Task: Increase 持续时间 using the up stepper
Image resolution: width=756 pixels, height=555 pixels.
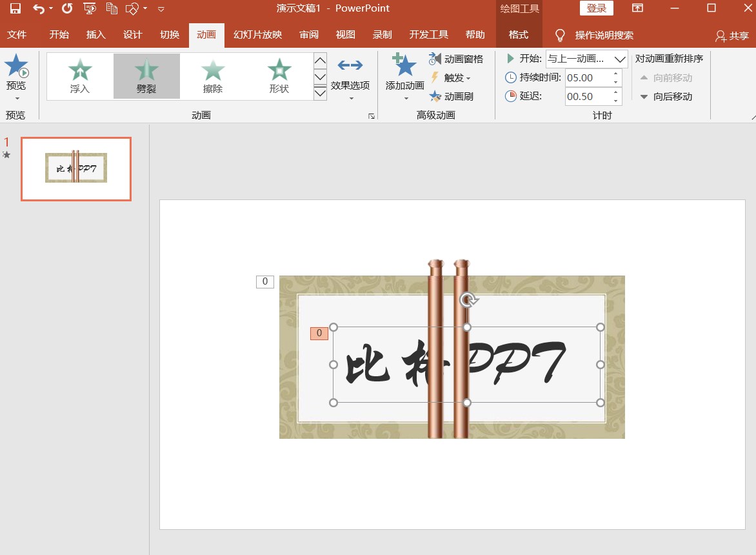Action: 616,74
